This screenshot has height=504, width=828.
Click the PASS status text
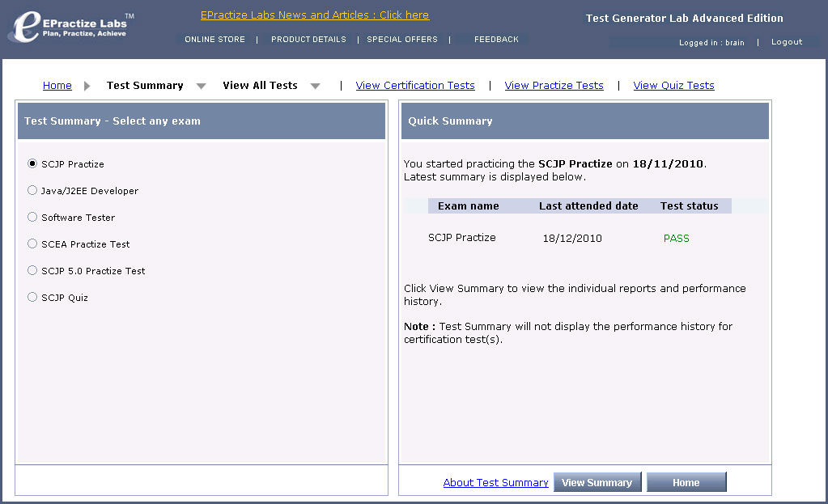point(677,238)
